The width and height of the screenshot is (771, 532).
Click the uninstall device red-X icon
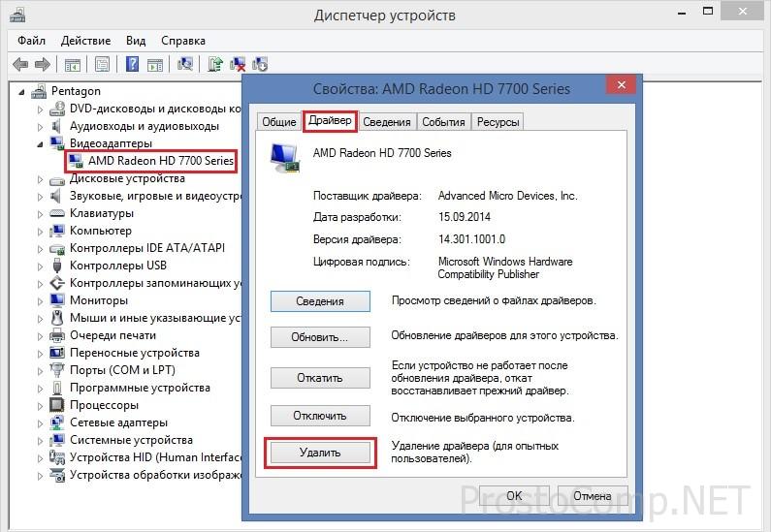[x=238, y=64]
